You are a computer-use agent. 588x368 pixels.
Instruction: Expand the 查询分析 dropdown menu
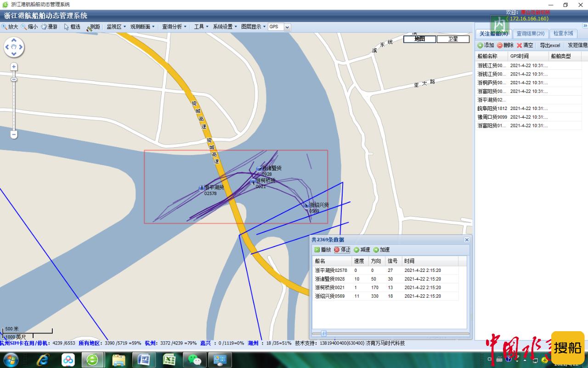point(174,27)
